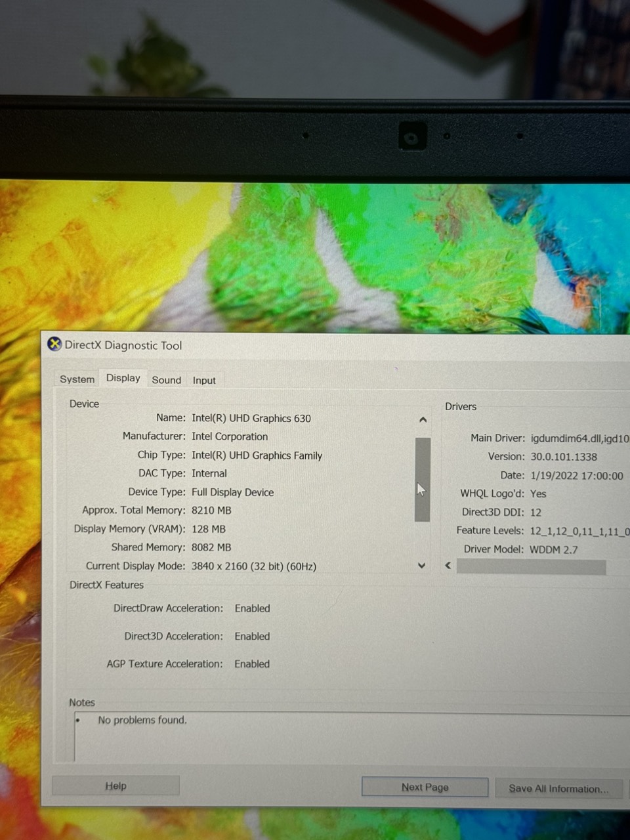
Task: Click the VRAM value 128 MB
Action: point(208,528)
